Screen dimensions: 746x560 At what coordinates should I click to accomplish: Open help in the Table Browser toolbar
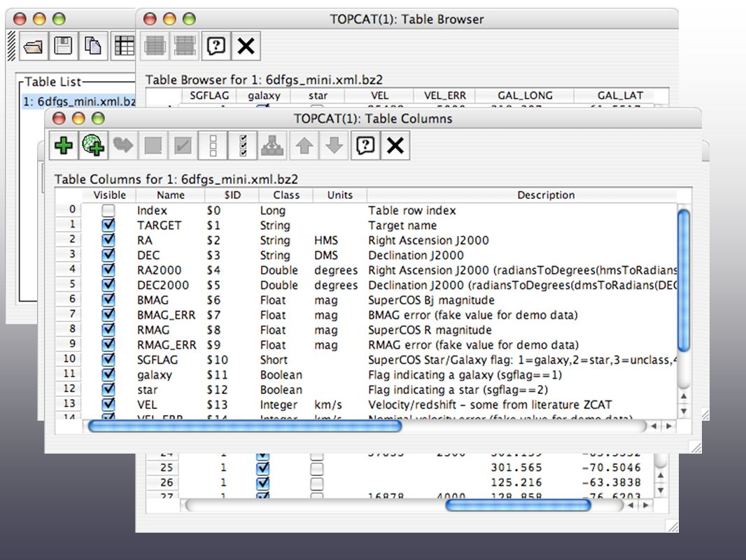(216, 46)
